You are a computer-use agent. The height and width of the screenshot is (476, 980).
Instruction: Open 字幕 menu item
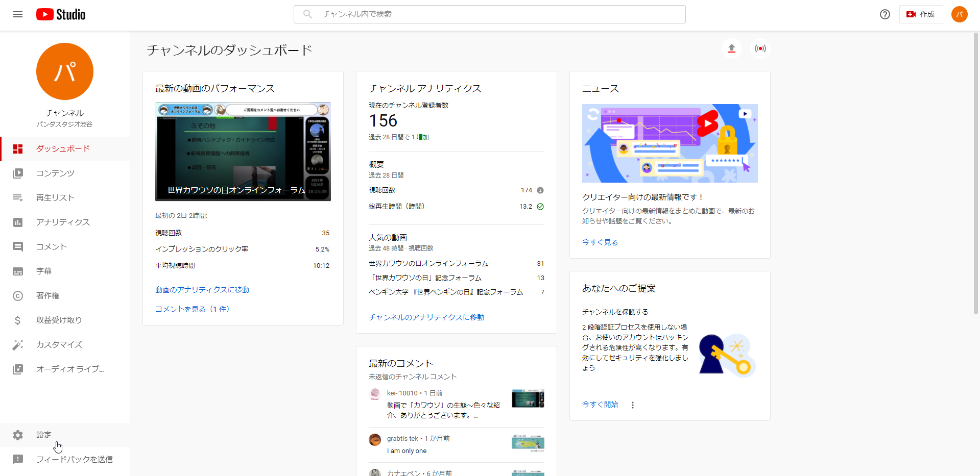65,271
